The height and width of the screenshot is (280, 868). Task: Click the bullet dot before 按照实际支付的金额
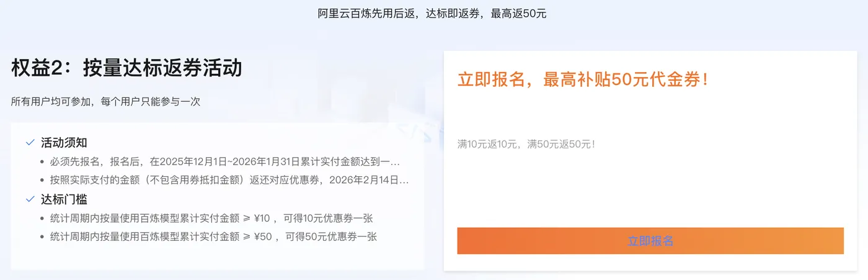point(42,181)
